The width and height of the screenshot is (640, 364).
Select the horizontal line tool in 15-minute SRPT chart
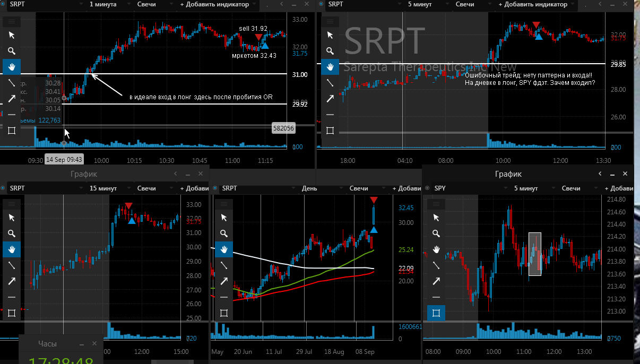(x=12, y=297)
